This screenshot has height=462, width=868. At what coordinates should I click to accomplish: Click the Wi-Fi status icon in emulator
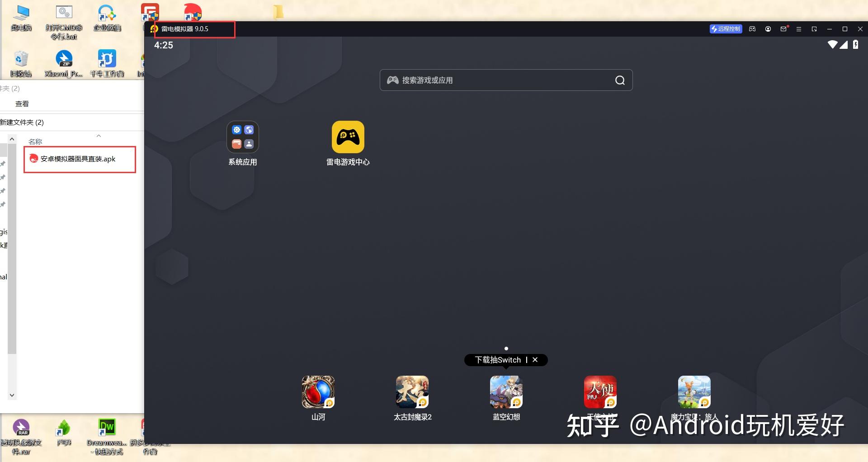point(833,44)
